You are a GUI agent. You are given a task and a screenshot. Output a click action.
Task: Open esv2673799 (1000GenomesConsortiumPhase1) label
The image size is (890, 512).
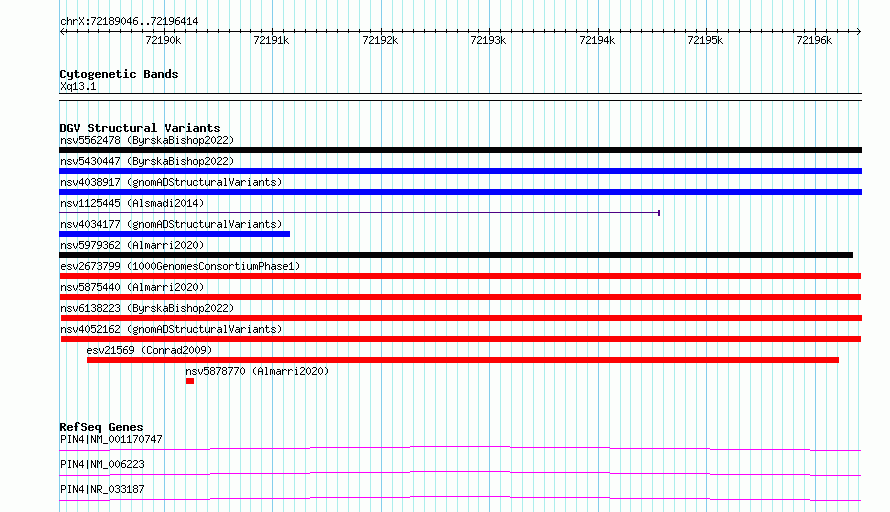click(x=180, y=266)
